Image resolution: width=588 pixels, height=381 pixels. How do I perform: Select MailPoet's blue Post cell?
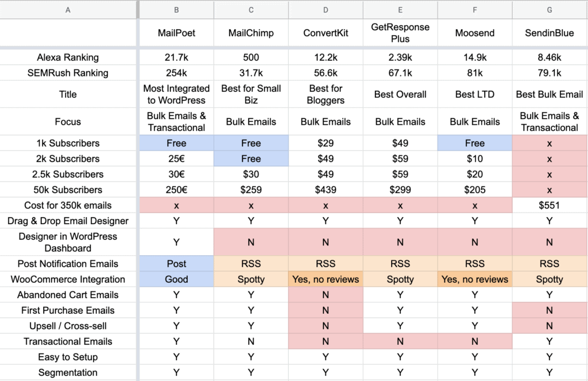[x=176, y=264]
